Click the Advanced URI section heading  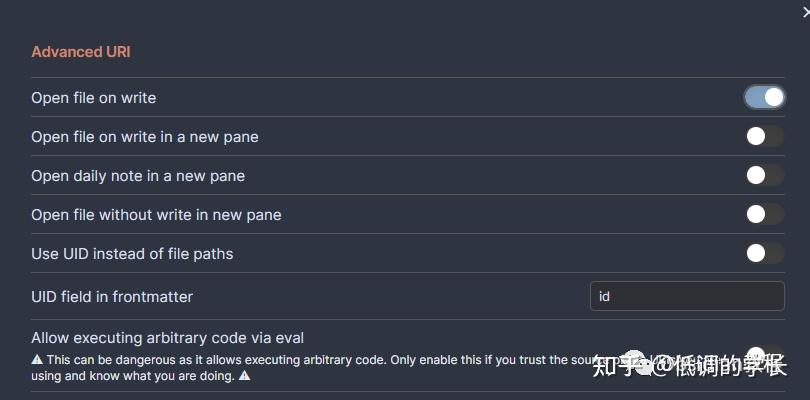(x=81, y=52)
